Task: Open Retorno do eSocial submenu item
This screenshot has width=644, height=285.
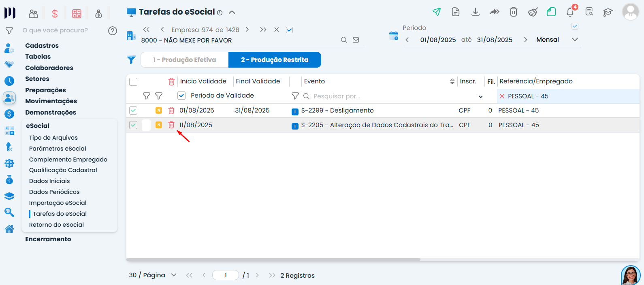Action: 56,225
